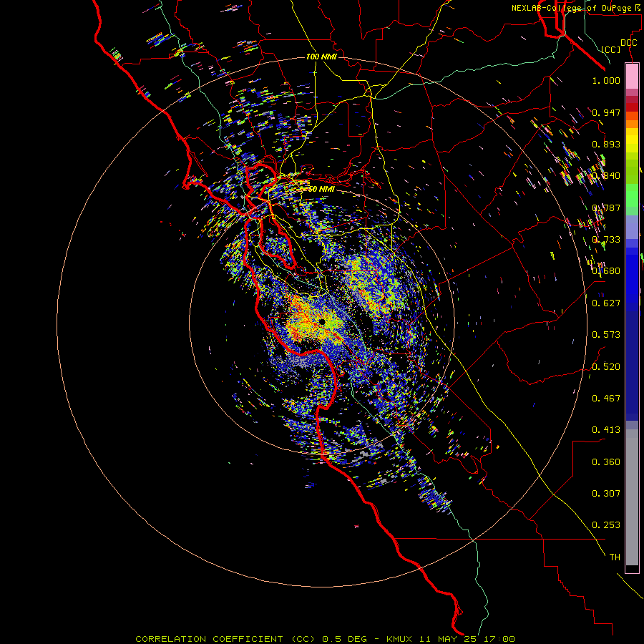The image size is (644, 644).
Task: Click the TH threshold label on the color scale
Action: coord(615,557)
